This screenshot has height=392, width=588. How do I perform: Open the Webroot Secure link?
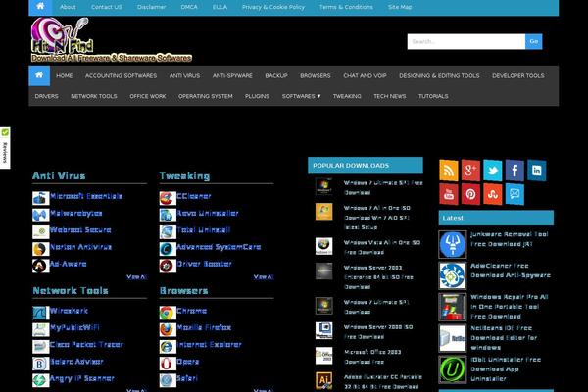(x=80, y=229)
